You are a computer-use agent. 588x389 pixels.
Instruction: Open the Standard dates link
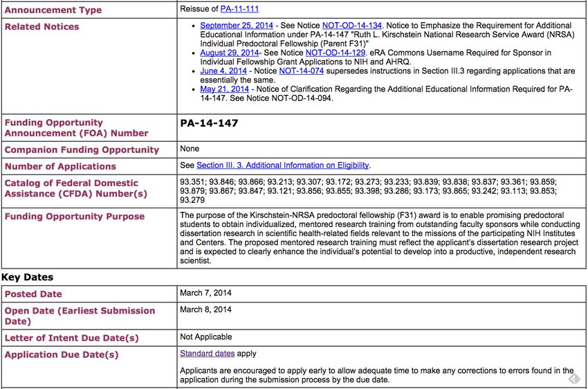point(207,354)
